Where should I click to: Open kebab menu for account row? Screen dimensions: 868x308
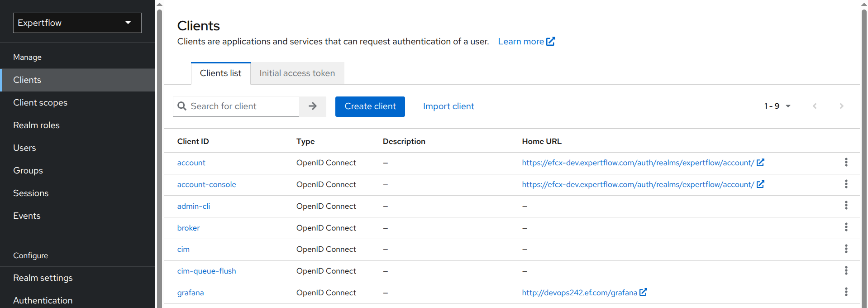pyautogui.click(x=846, y=163)
